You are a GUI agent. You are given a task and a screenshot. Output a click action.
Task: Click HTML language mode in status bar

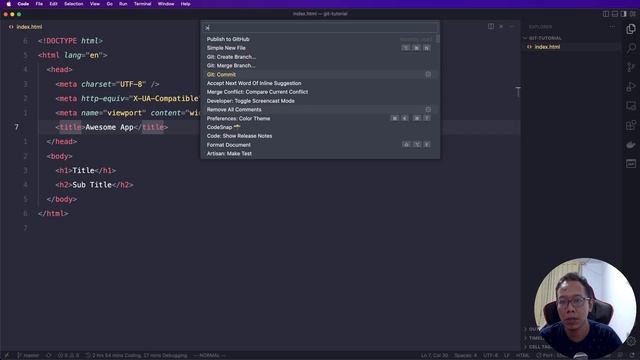[x=522, y=356]
